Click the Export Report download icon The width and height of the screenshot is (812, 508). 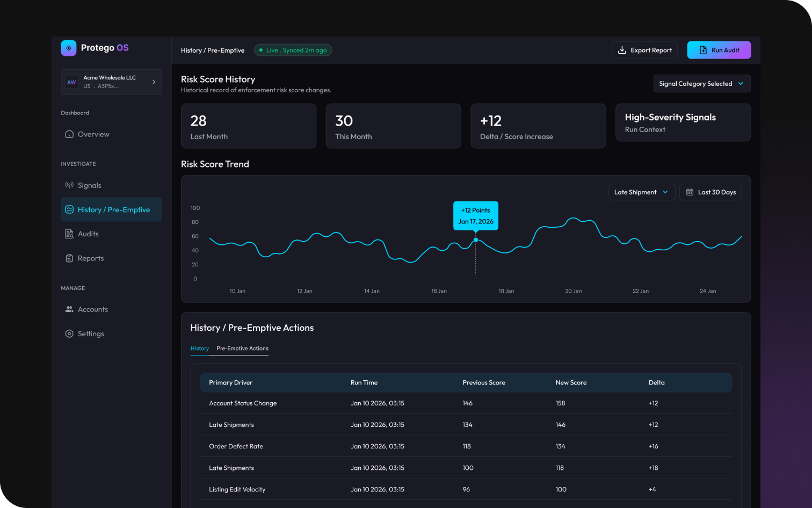622,50
